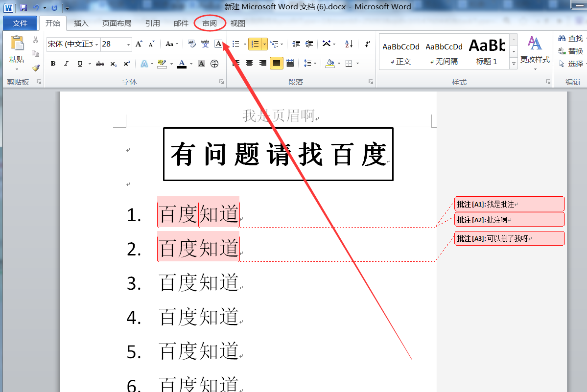
Task: Apply subscript formatting
Action: [114, 63]
